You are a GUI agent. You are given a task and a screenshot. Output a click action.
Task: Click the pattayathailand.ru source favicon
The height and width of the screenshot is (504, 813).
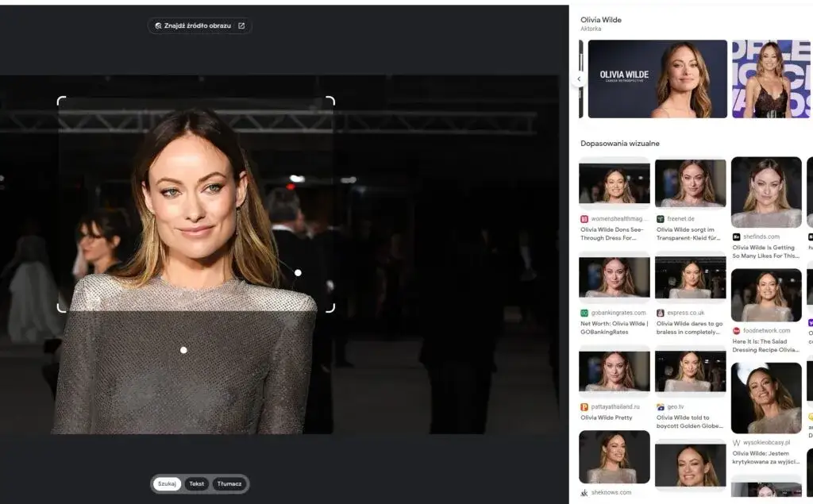[584, 406]
